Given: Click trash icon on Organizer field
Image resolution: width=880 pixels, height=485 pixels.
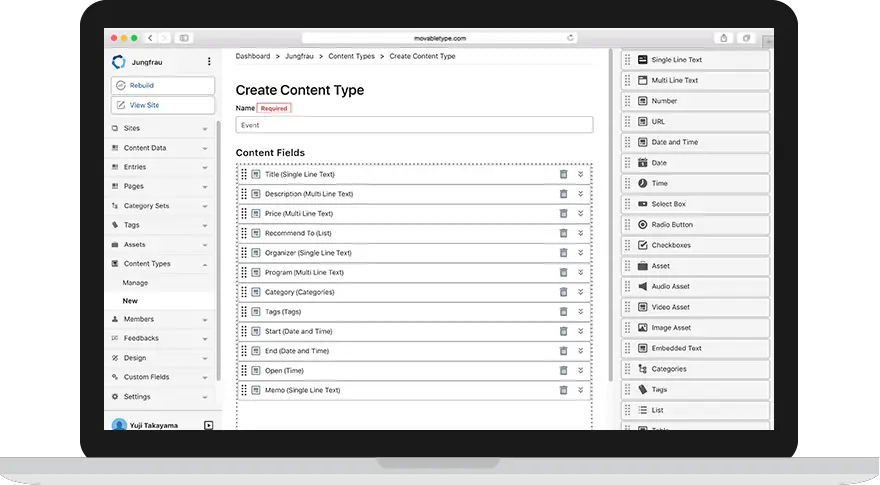Looking at the screenshot, I should (563, 253).
